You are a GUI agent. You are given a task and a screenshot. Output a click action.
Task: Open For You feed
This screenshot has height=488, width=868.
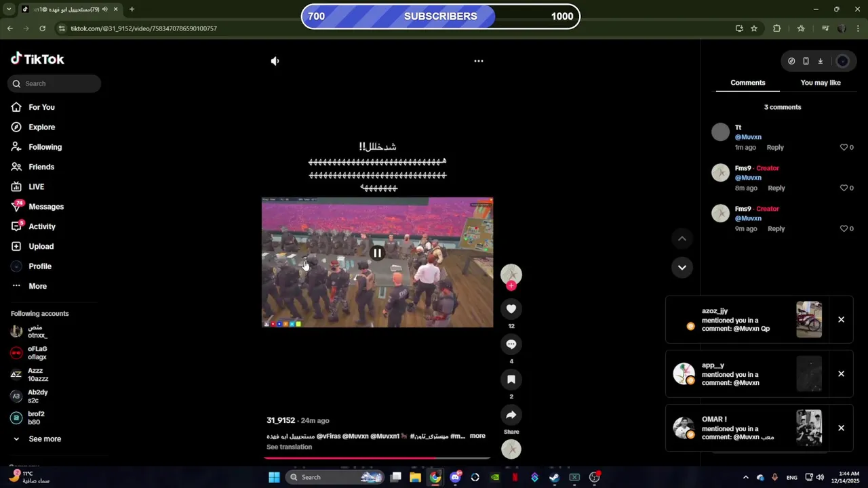(41, 107)
